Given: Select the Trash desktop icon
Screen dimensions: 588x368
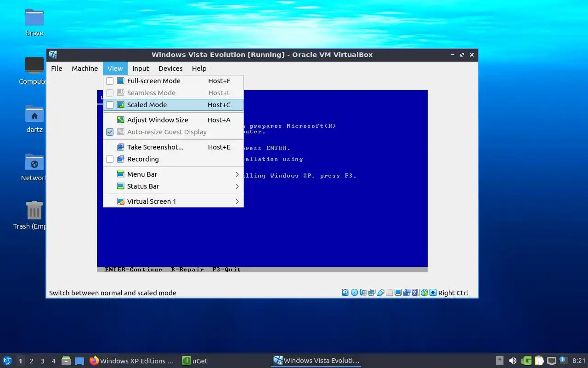Looking at the screenshot, I should (x=34, y=215).
